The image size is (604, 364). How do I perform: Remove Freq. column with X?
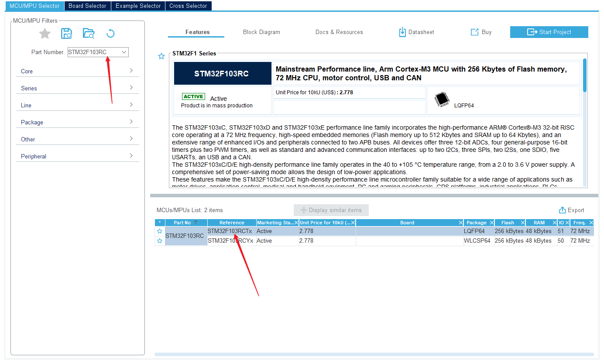(591, 223)
